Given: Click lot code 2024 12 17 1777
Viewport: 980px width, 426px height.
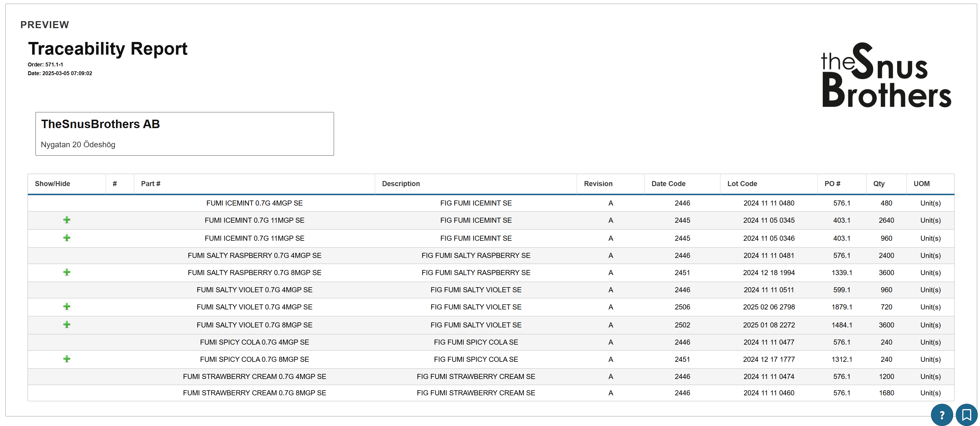Looking at the screenshot, I should (769, 359).
